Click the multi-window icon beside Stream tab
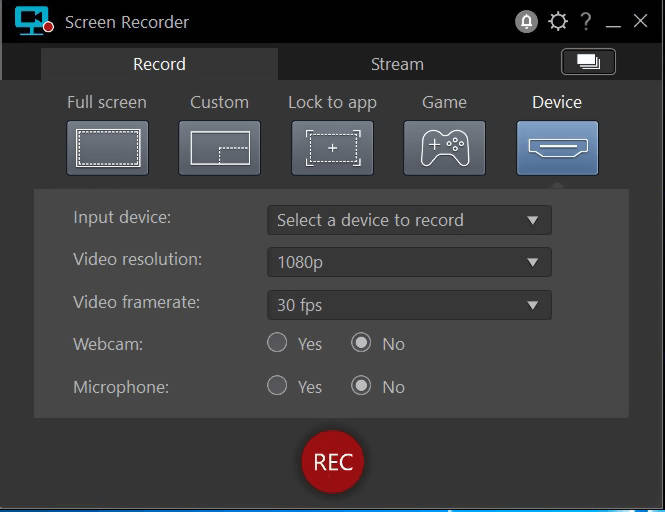 pyautogui.click(x=588, y=62)
